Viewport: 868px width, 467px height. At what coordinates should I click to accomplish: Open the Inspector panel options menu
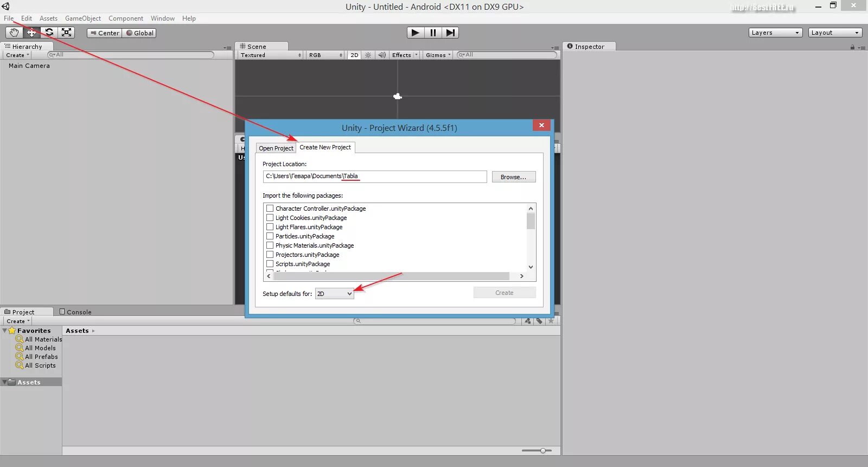click(861, 48)
